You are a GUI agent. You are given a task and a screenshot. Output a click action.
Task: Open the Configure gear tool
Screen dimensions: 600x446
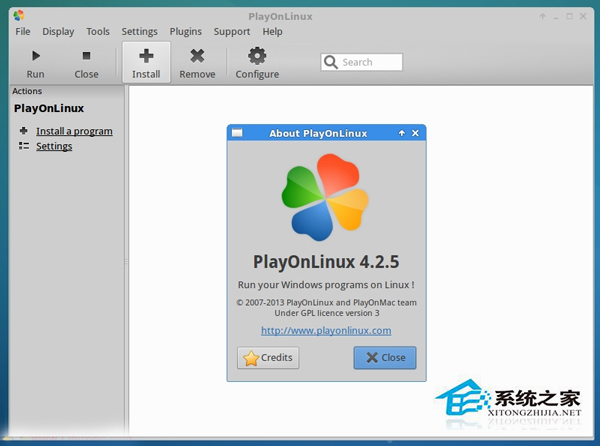pyautogui.click(x=257, y=63)
